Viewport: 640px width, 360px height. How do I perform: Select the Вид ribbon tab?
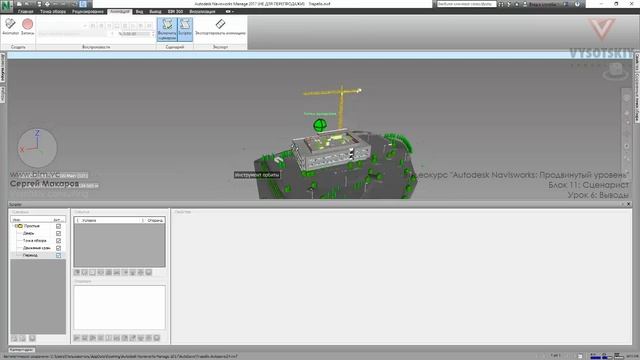coord(139,11)
